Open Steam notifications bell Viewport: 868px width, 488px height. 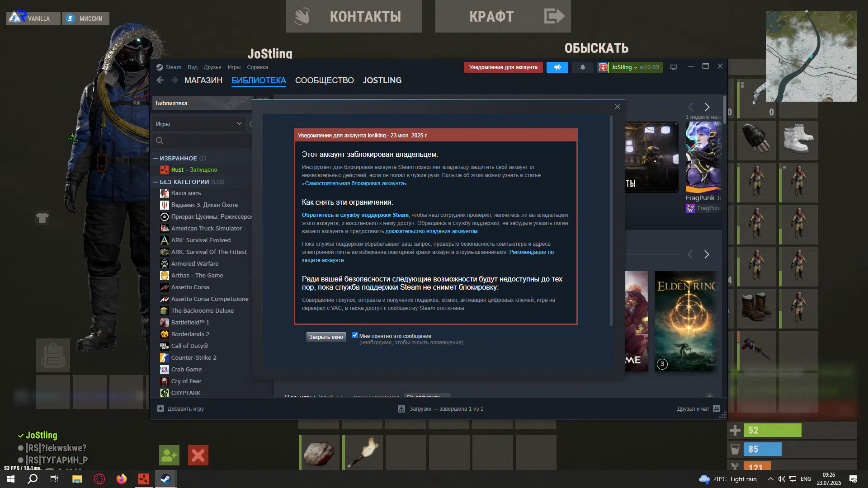click(x=582, y=67)
